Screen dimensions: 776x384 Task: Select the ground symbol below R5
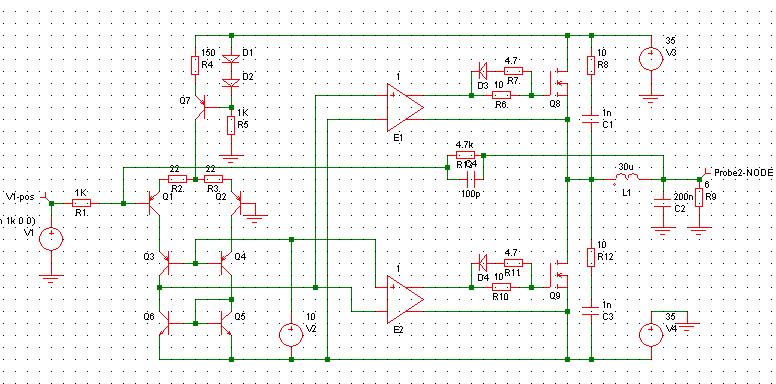[x=231, y=159]
